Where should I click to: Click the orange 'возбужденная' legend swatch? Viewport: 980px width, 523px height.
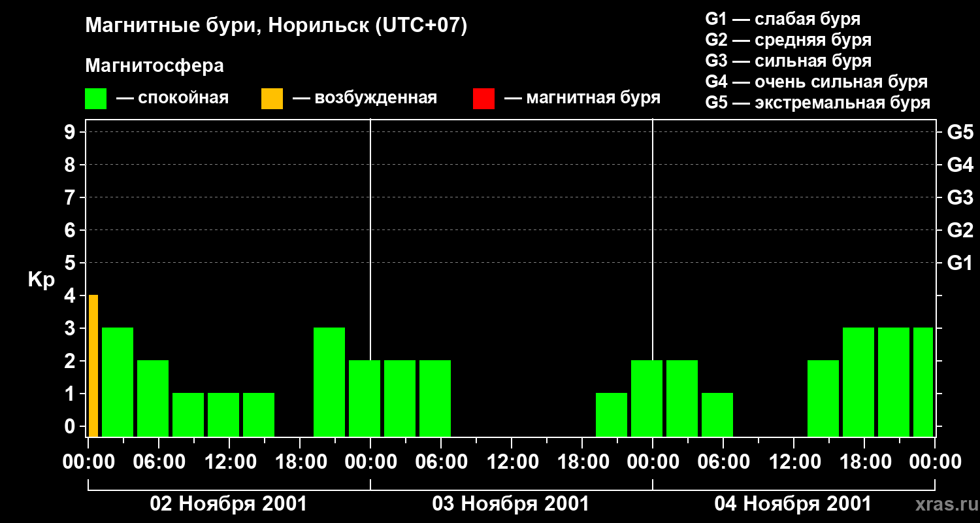[272, 99]
